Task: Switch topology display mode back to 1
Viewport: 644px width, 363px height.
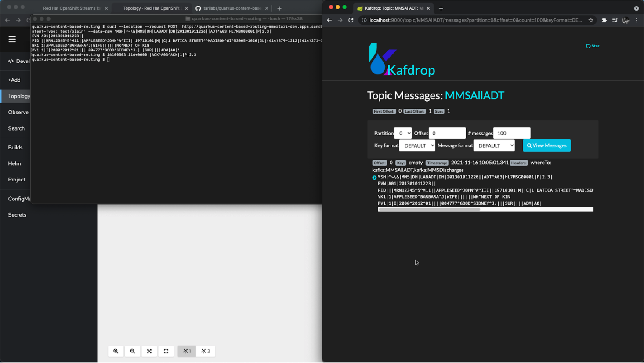Action: tap(186, 351)
